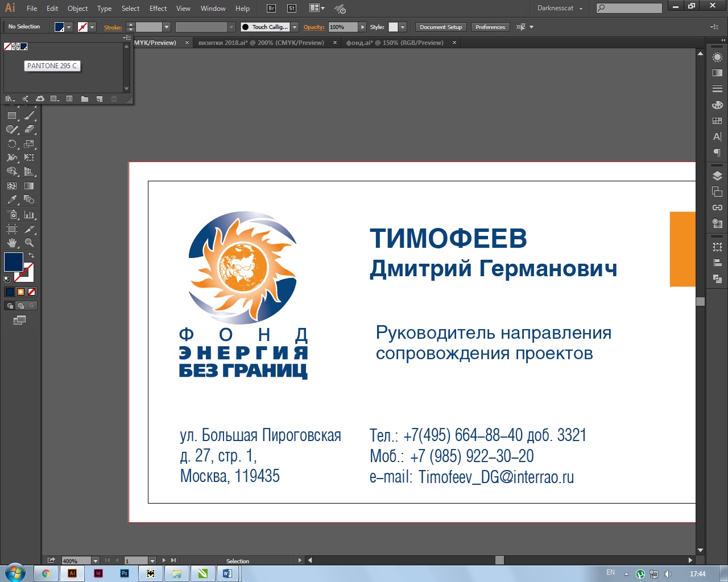Select the Symbol Sprayer tool
The image size is (728, 582).
[12, 215]
